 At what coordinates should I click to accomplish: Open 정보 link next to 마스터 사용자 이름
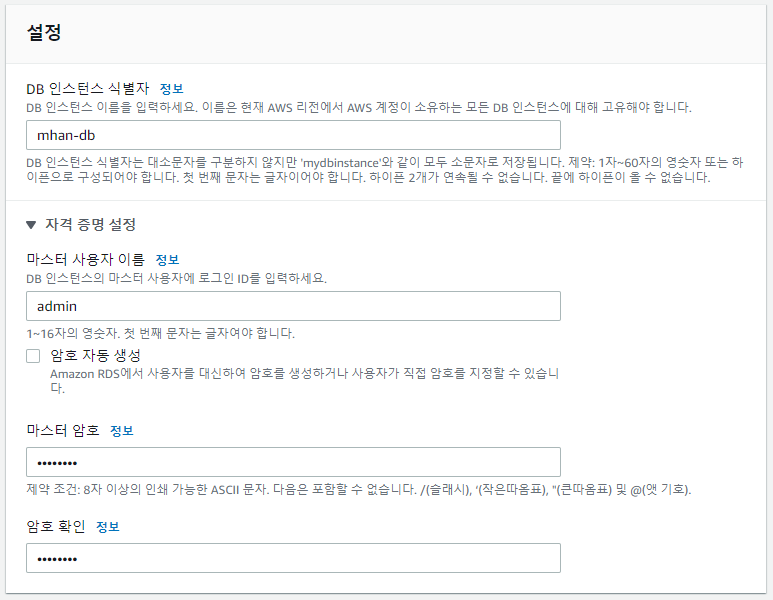tap(167, 260)
